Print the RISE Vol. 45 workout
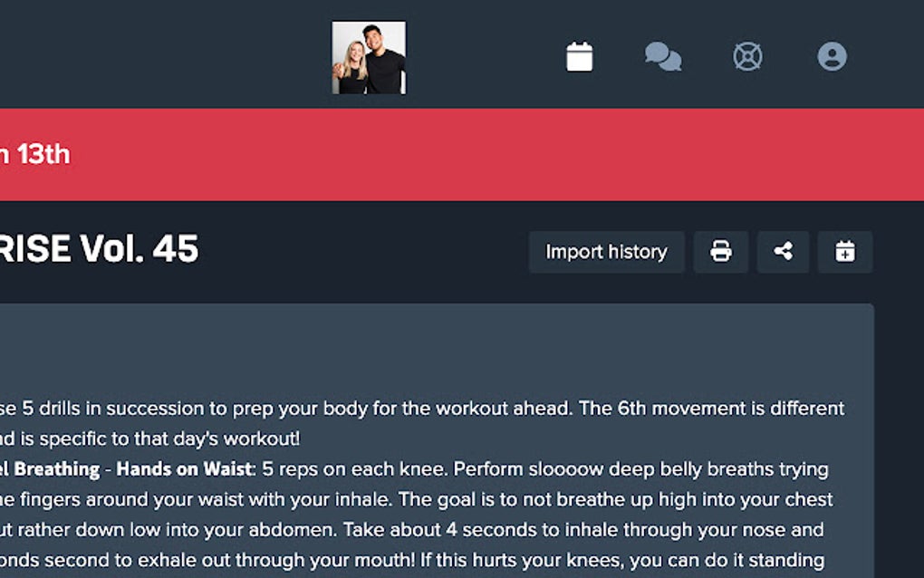 [x=721, y=252]
